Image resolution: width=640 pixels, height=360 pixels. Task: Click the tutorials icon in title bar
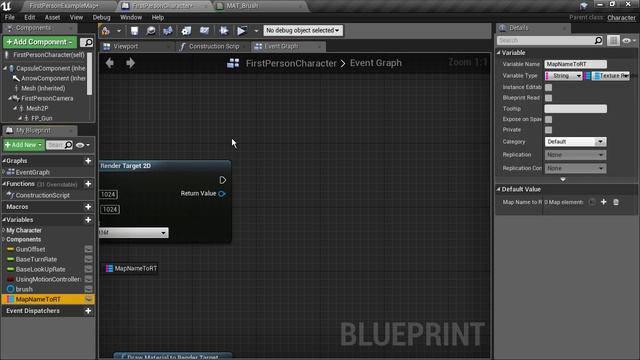tap(584, 5)
